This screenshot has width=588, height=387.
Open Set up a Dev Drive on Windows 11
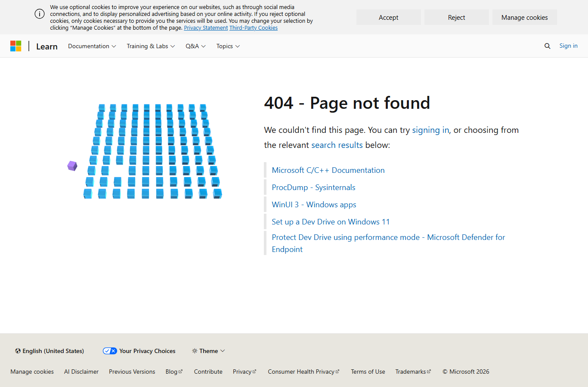click(331, 222)
